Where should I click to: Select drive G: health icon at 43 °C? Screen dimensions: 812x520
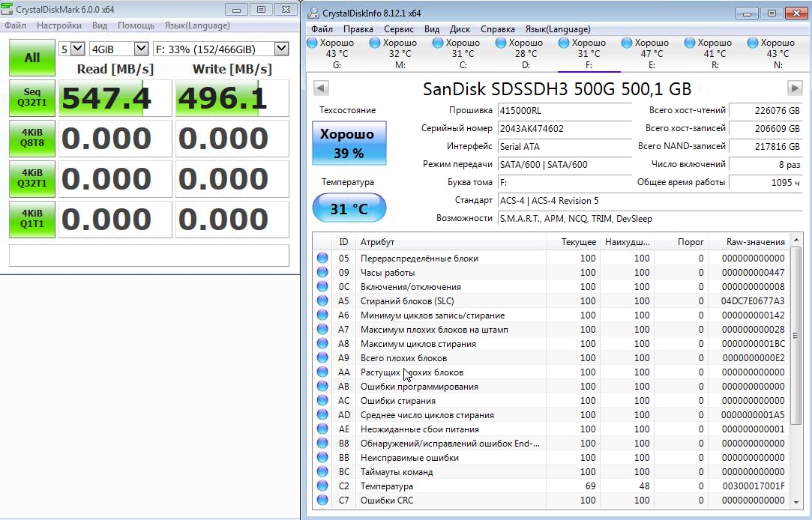(x=312, y=43)
